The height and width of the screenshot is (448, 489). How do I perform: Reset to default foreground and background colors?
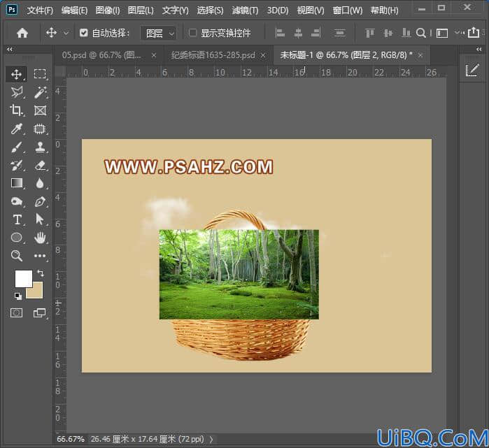click(x=17, y=296)
